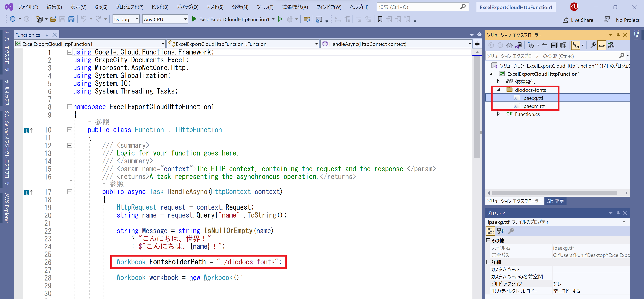
Task: Collapse the HandleAsync method at line 17
Action: pyautogui.click(x=69, y=192)
